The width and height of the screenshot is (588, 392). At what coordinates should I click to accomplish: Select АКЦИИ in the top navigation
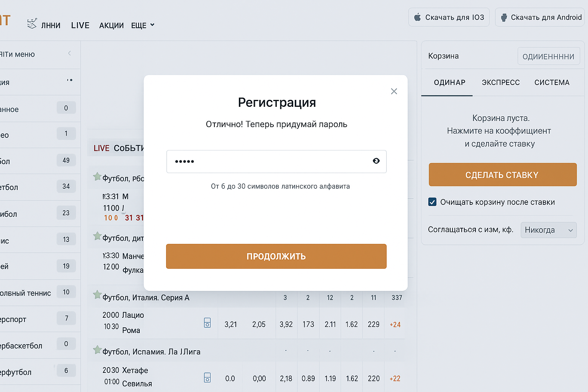click(111, 25)
